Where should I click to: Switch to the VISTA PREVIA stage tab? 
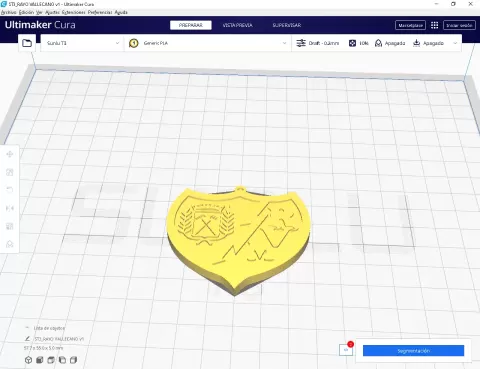[238, 25]
